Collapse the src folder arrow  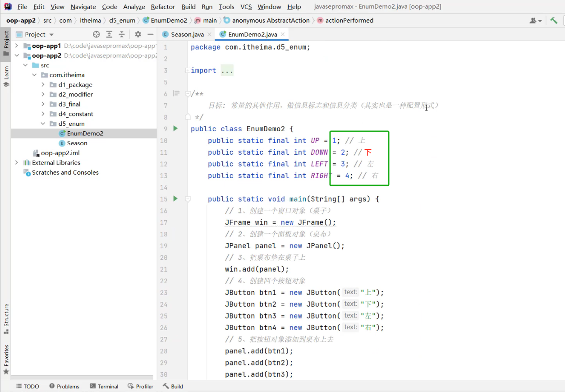[x=26, y=65]
